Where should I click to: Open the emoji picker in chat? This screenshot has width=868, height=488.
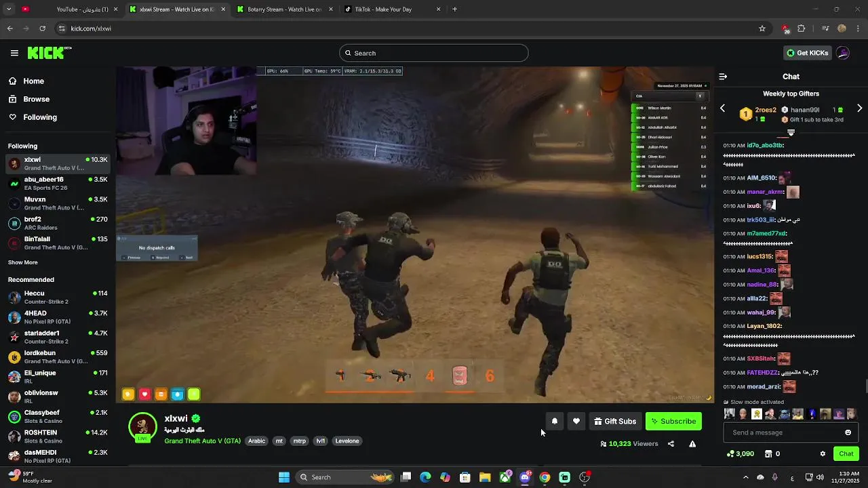(848, 432)
